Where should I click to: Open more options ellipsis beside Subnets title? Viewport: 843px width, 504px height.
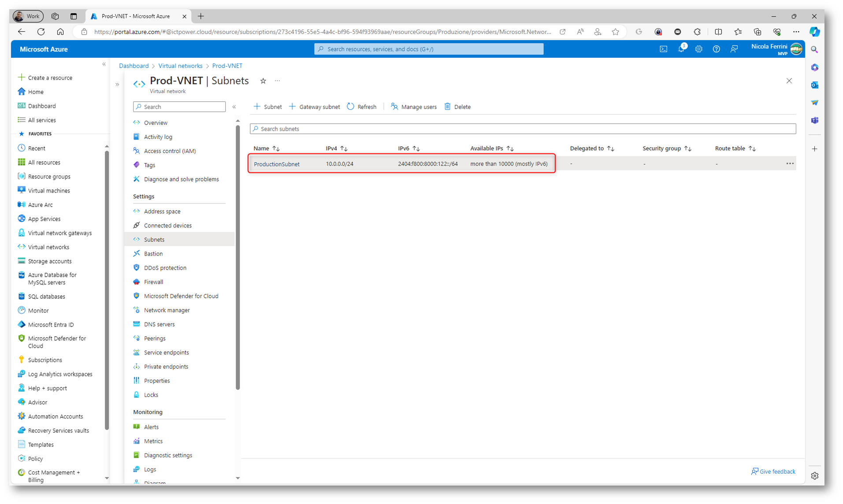[277, 81]
